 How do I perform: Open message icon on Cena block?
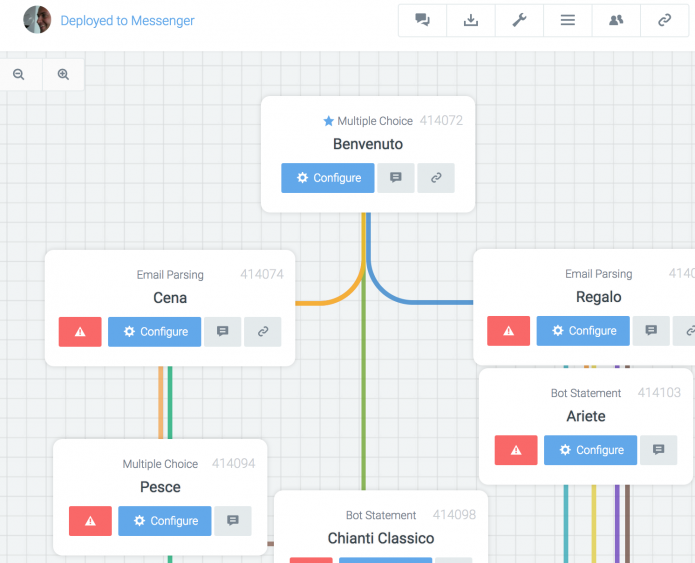[223, 332]
